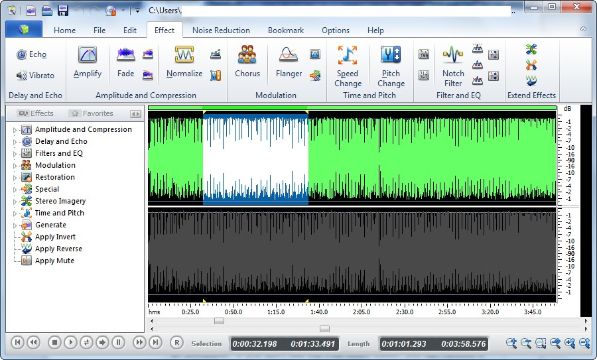Zoom in with the plus magnifier icon
This screenshot has height=360, width=597.
click(511, 343)
